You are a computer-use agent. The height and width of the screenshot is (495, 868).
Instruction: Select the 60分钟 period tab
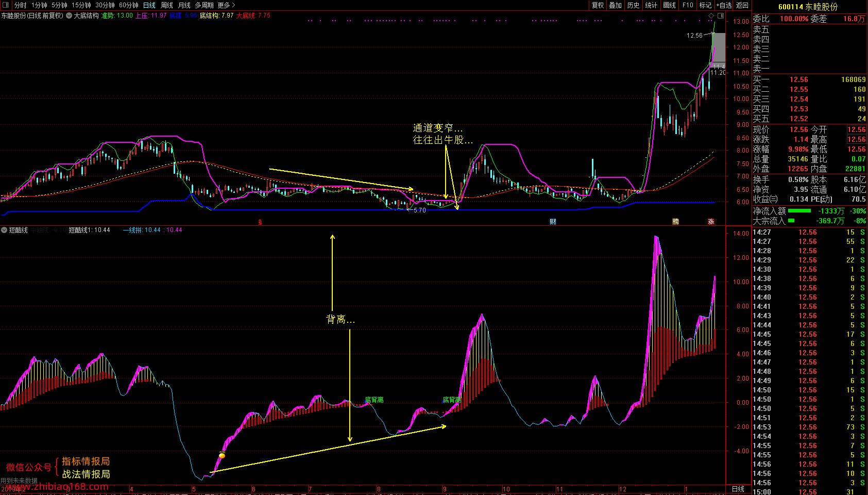(129, 5)
